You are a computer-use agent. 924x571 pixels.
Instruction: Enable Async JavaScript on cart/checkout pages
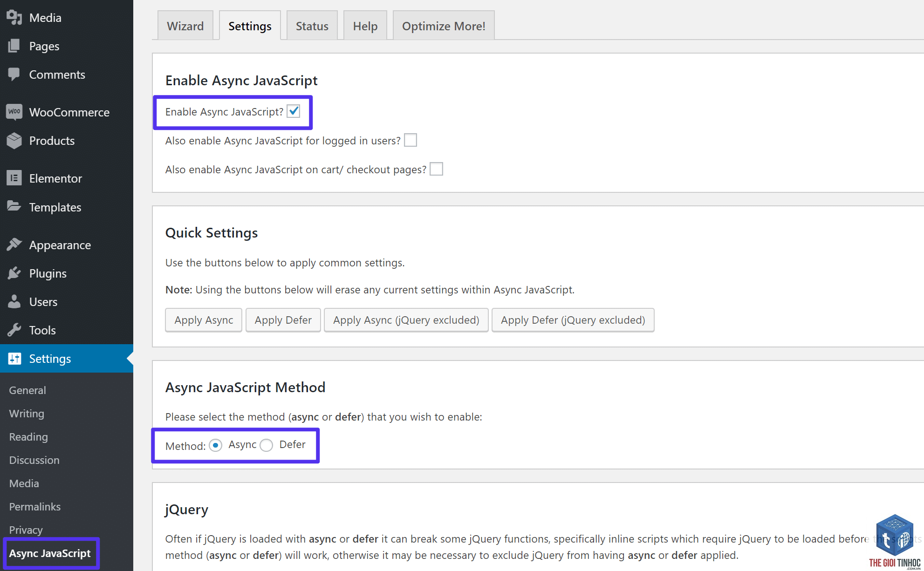(437, 169)
